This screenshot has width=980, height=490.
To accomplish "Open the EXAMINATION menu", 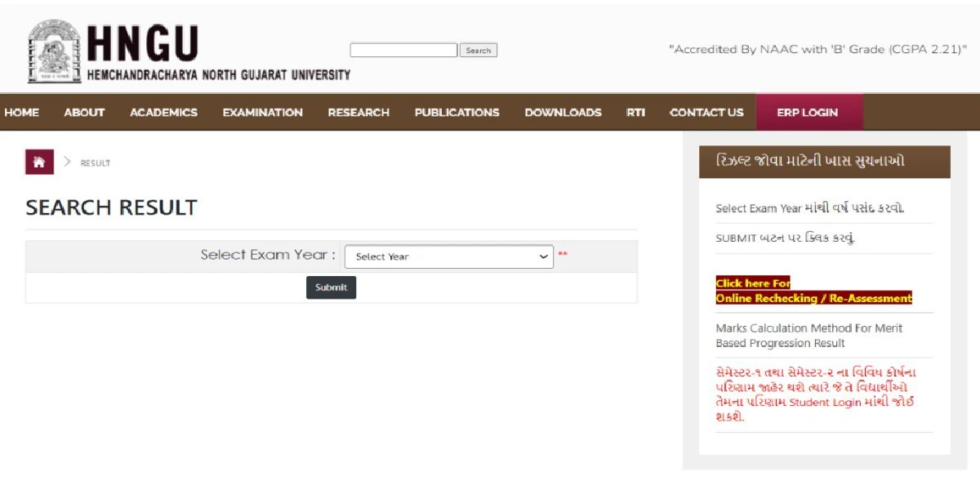I will 262,113.
